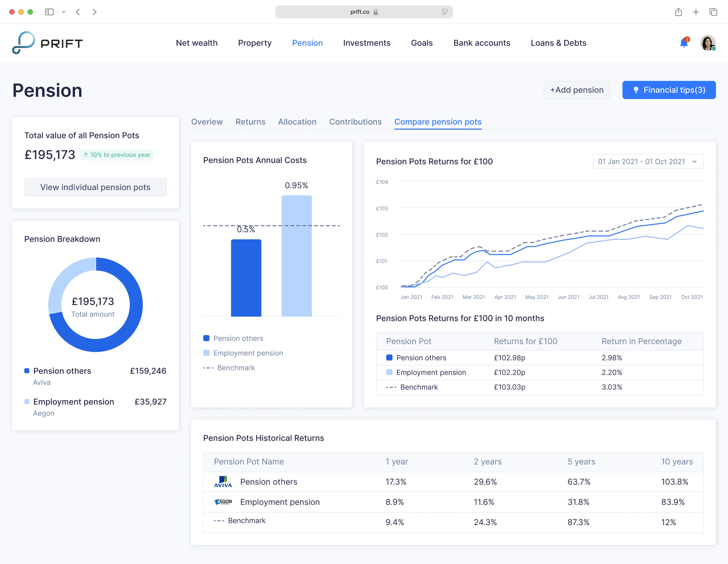
Task: Open a new tab with plus icon
Action: click(x=696, y=12)
